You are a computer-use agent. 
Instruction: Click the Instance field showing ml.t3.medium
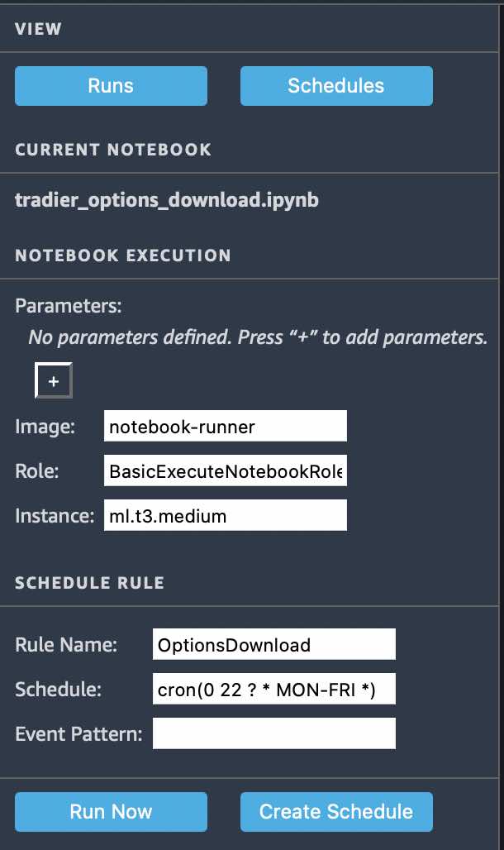tap(225, 514)
